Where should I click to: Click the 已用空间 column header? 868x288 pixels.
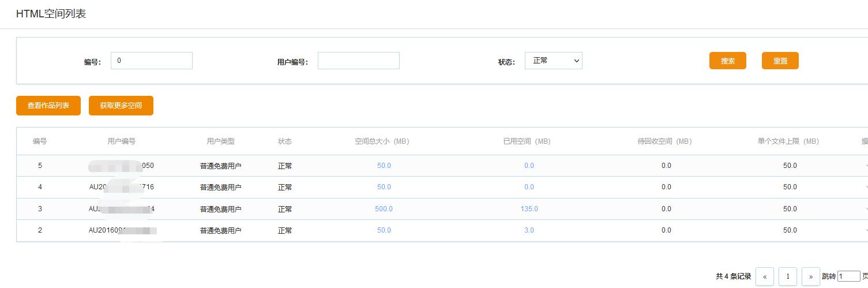click(x=527, y=141)
